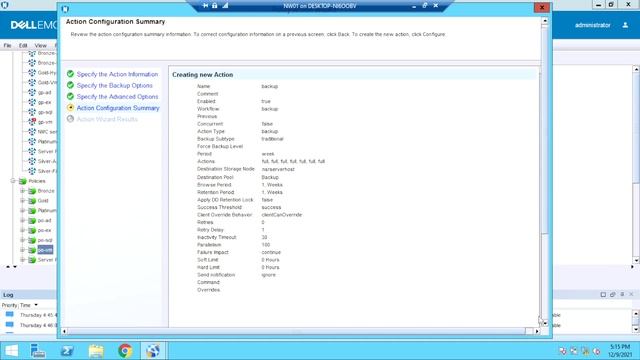640x360 pixels.
Task: Click the Priority column header in Log
Action: tap(9, 305)
